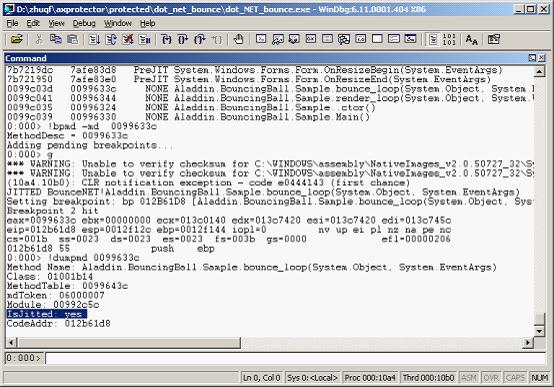Toggle Source Mode On toolbar button
This screenshot has width=554, height=387.
(x=433, y=39)
